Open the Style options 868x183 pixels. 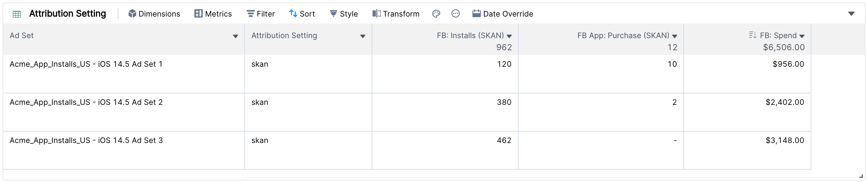pyautogui.click(x=344, y=14)
